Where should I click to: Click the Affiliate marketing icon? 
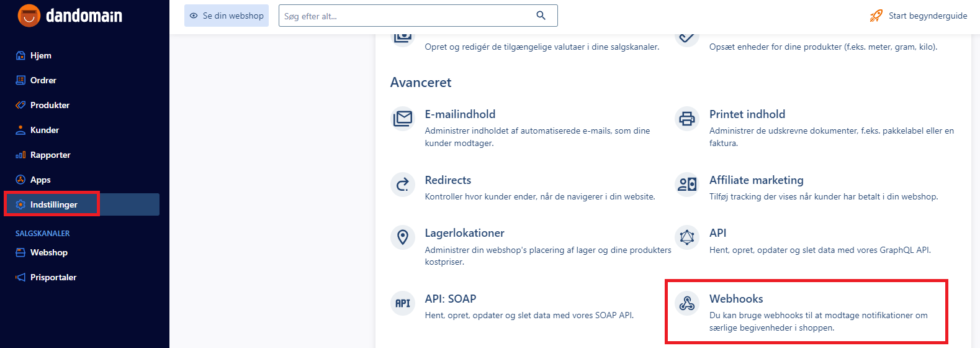click(687, 184)
